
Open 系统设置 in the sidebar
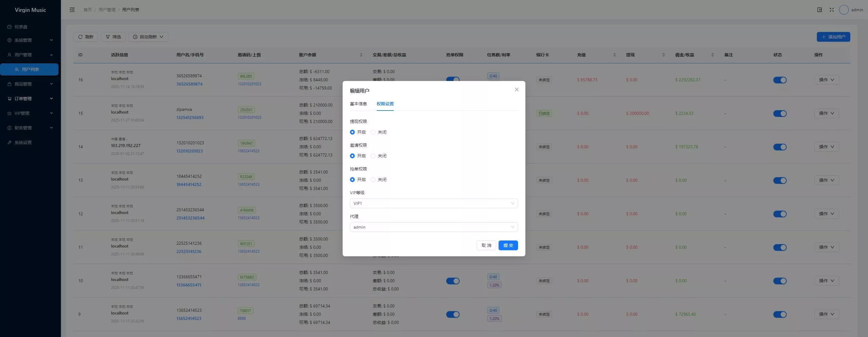pyautogui.click(x=23, y=142)
